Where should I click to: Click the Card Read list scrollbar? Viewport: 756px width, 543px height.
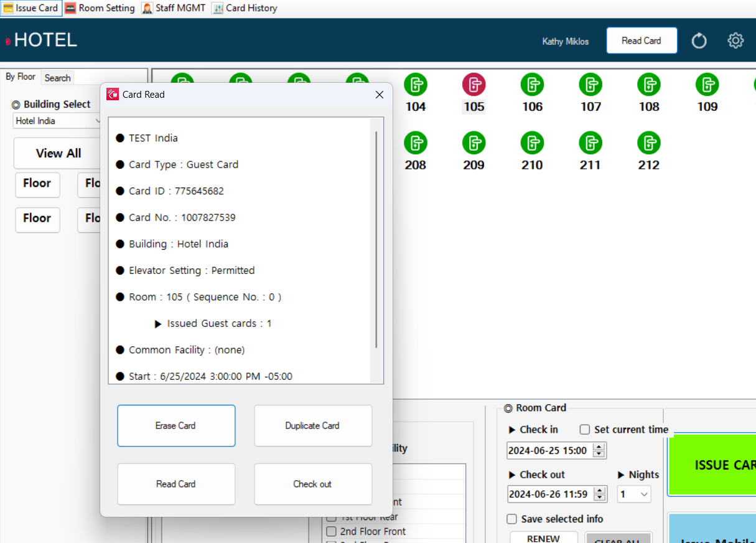[376, 240]
